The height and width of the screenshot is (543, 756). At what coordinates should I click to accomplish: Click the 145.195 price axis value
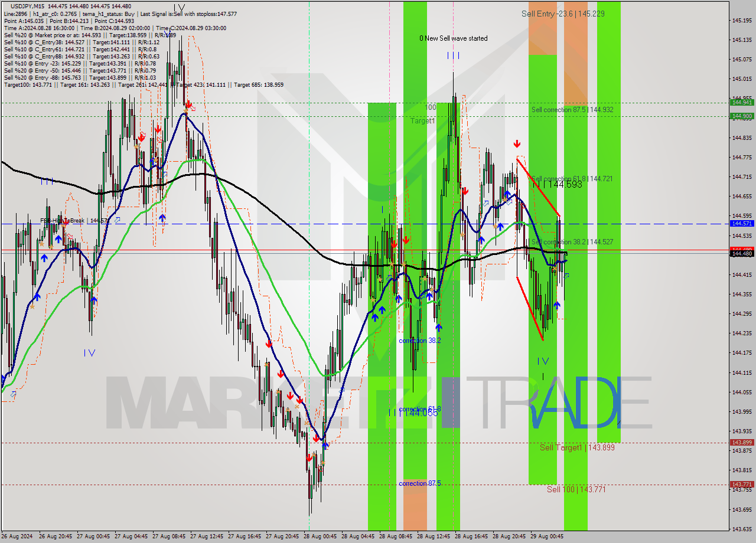(x=742, y=21)
